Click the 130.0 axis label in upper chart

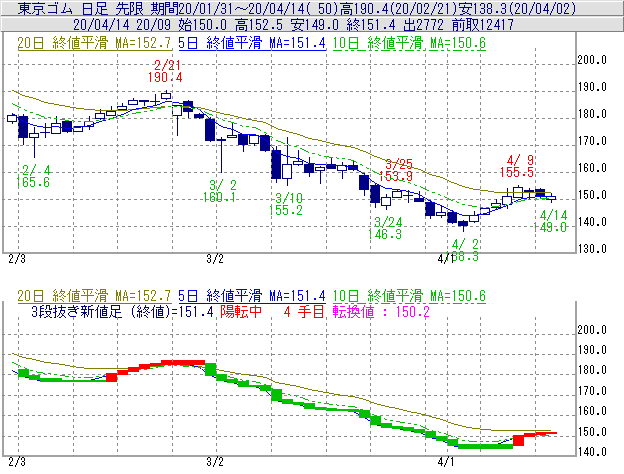[x=593, y=249]
